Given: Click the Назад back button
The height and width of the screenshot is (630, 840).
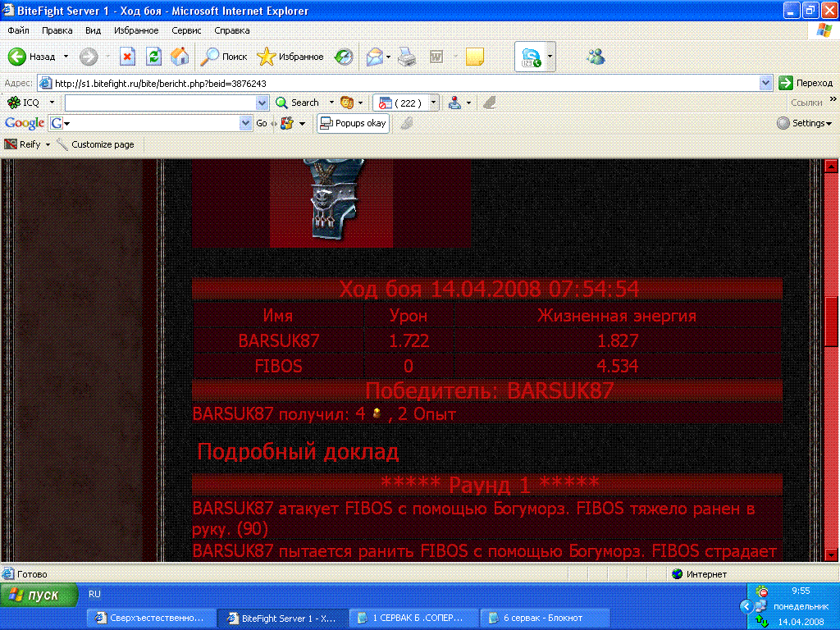Looking at the screenshot, I should click(33, 57).
